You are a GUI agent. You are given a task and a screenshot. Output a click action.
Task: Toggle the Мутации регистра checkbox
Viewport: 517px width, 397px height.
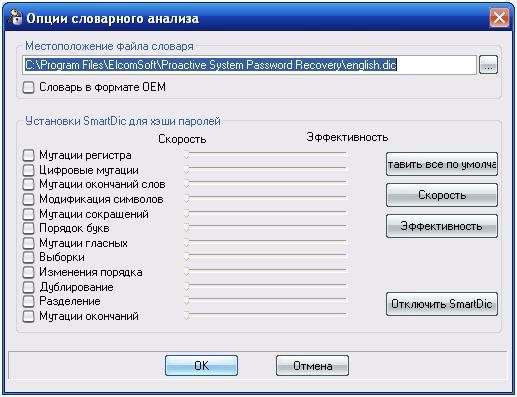tap(28, 155)
